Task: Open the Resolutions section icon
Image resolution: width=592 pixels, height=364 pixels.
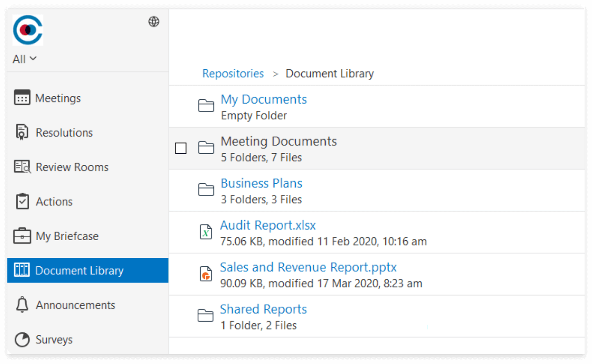Action: click(21, 132)
